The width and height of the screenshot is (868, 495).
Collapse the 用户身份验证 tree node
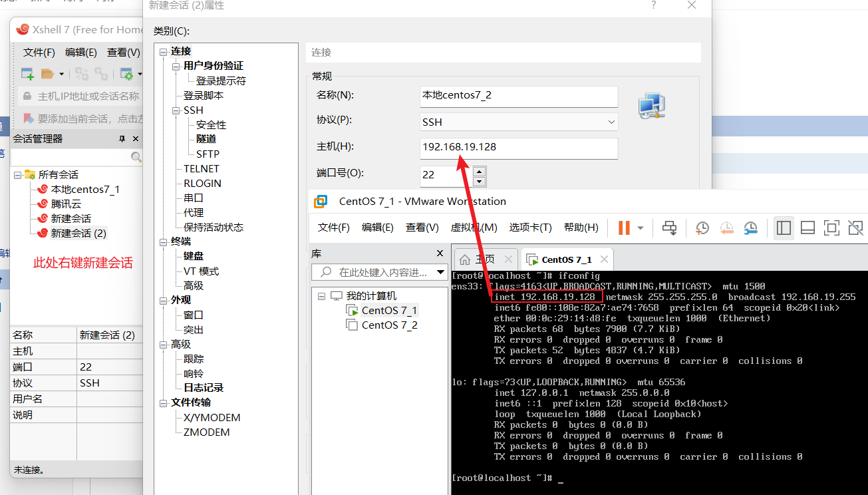tap(176, 66)
